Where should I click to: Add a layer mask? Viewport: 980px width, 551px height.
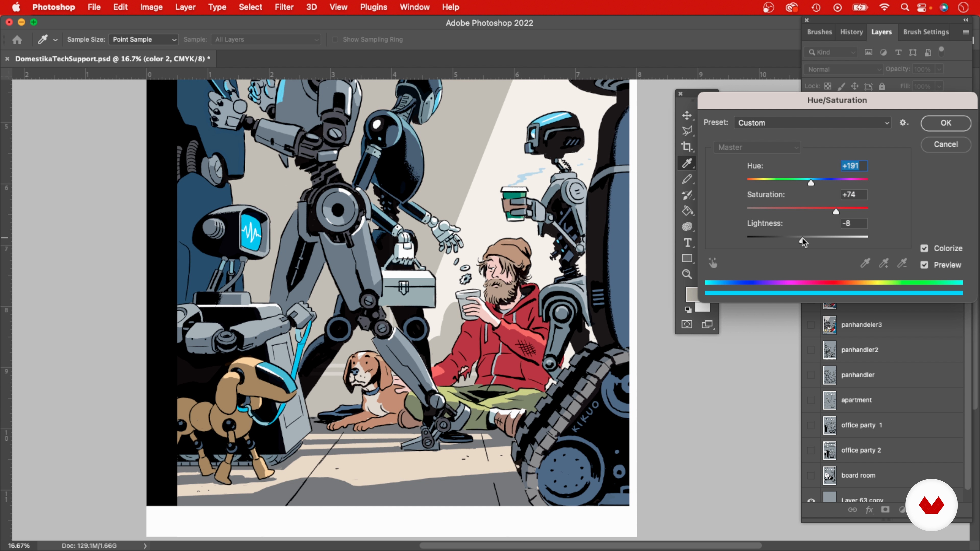885,510
